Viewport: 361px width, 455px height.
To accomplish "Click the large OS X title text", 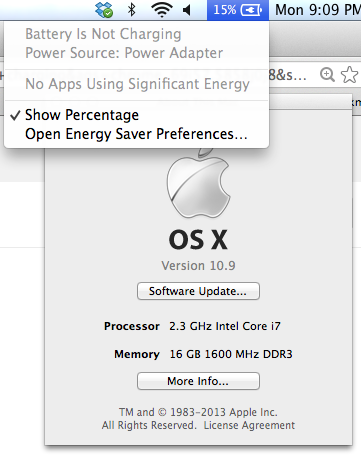I will 198,240.
